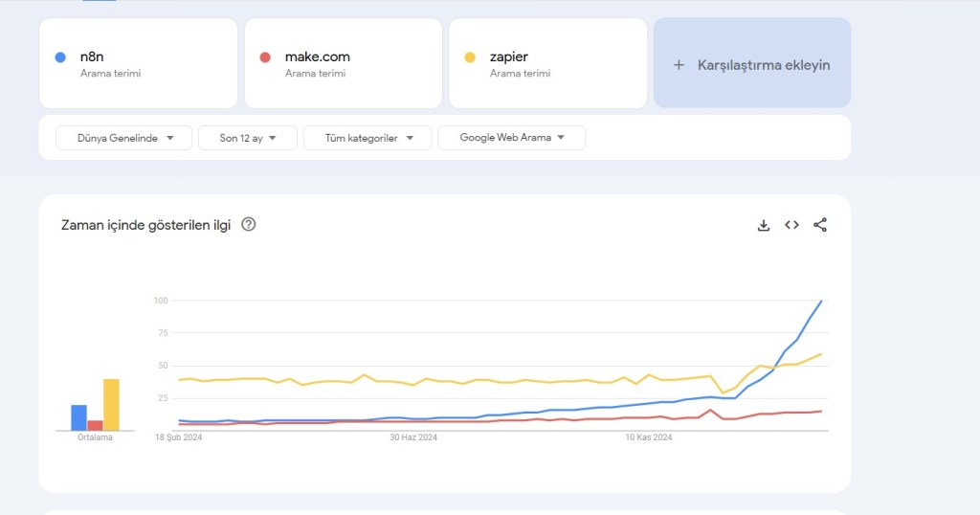The width and height of the screenshot is (980, 515).
Task: Click the red make.com average bar
Action: 95,426
